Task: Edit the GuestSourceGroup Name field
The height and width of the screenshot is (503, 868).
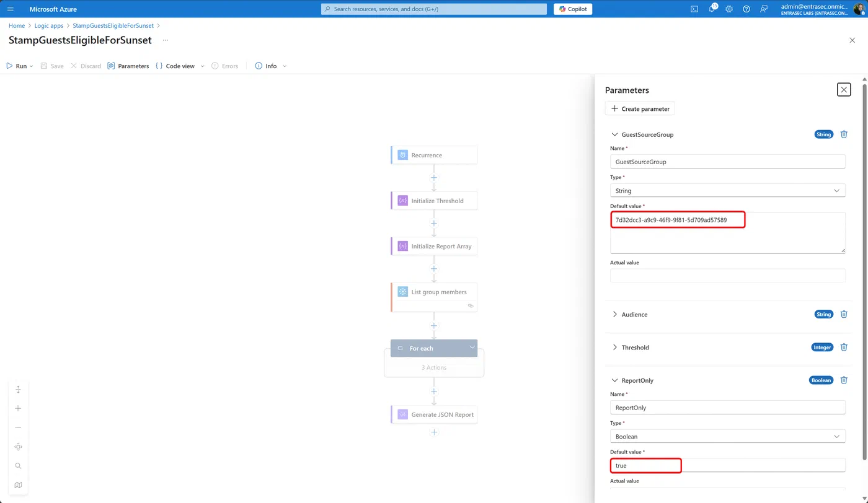Action: [728, 162]
